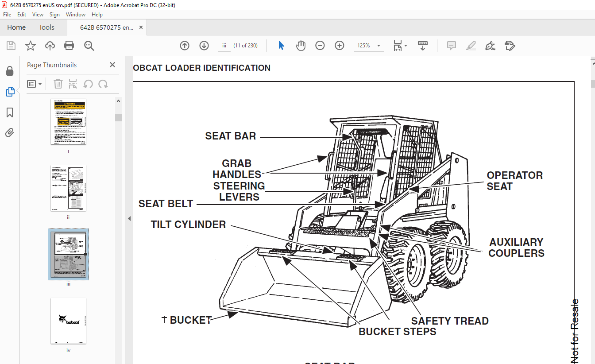595x364 pixels.
Task: Select the arrow Selection tool
Action: pyautogui.click(x=281, y=46)
